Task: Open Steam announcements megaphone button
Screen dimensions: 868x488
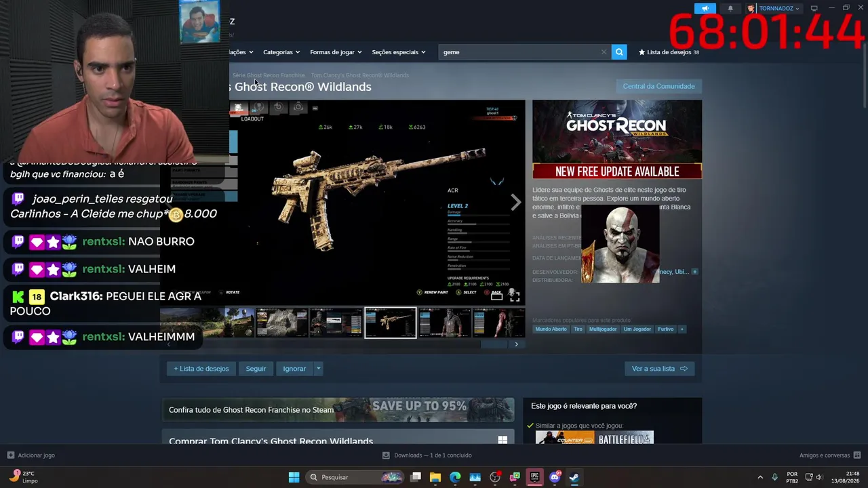Action: point(705,8)
